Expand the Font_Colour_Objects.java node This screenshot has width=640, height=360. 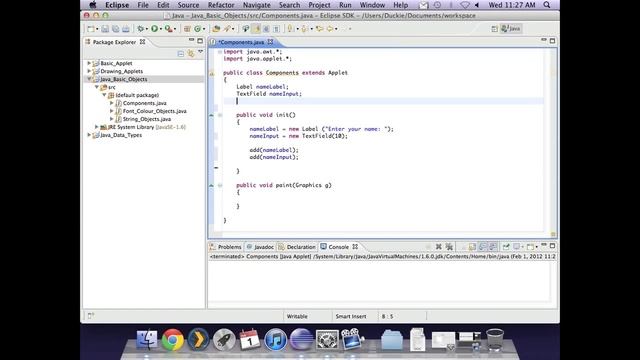point(111,111)
